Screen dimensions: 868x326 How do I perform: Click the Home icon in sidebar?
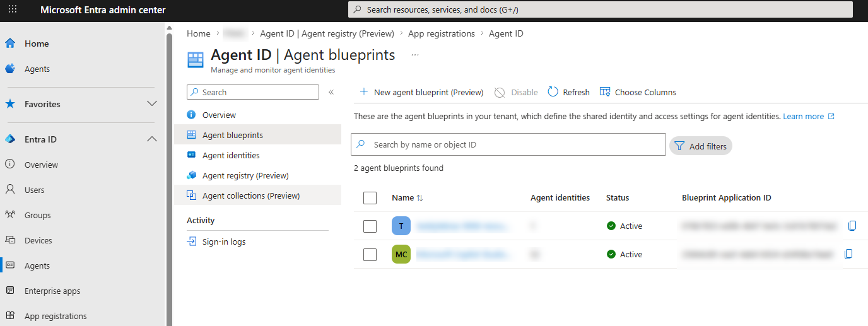click(x=10, y=44)
